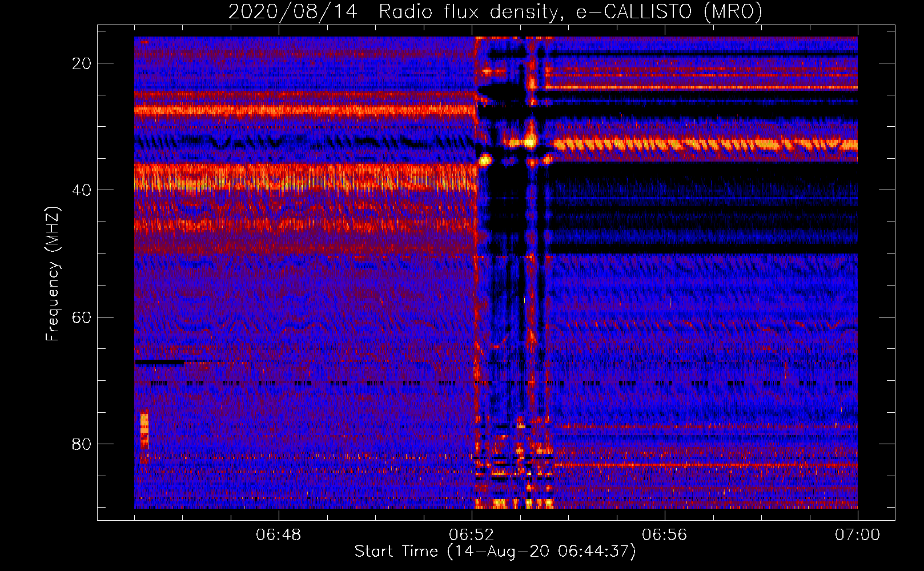Click the '07:00' time tick label

[858, 535]
